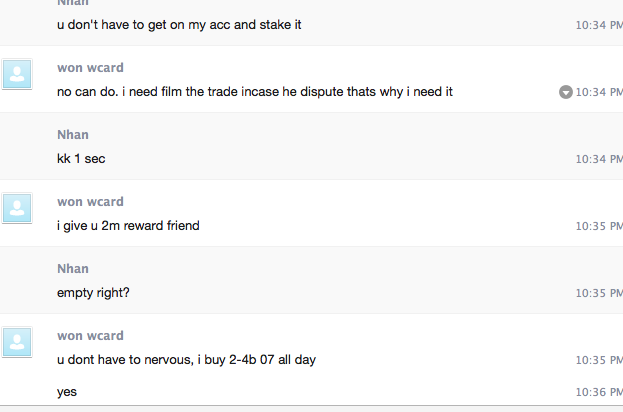Screen dimensions: 623x412
Task: Click won wcard's avatar beside "2m reward" message
Action: 18,208
